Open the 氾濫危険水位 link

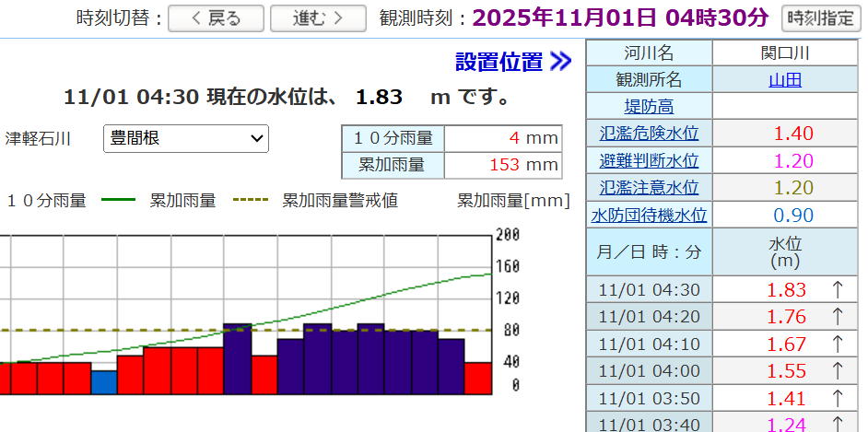(649, 134)
